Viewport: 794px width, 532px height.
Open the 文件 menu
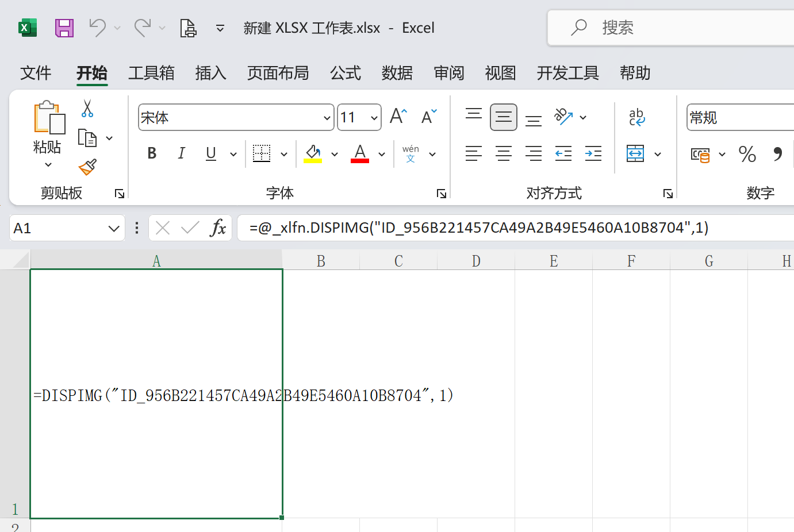click(36, 73)
